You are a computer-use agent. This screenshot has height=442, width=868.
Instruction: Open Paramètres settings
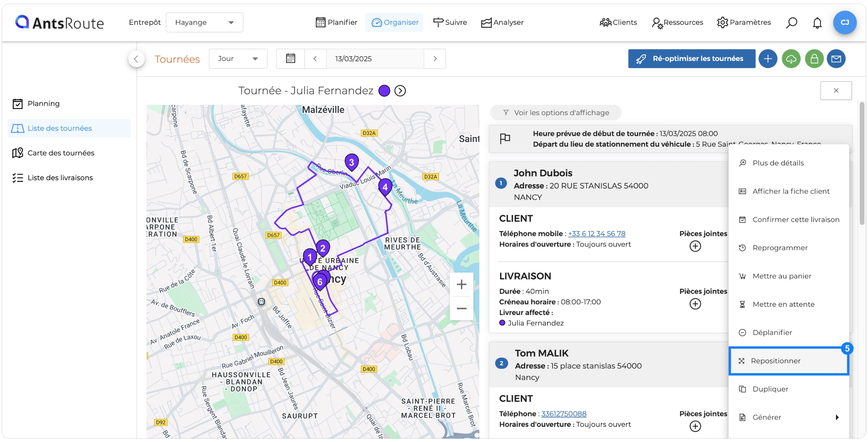744,22
